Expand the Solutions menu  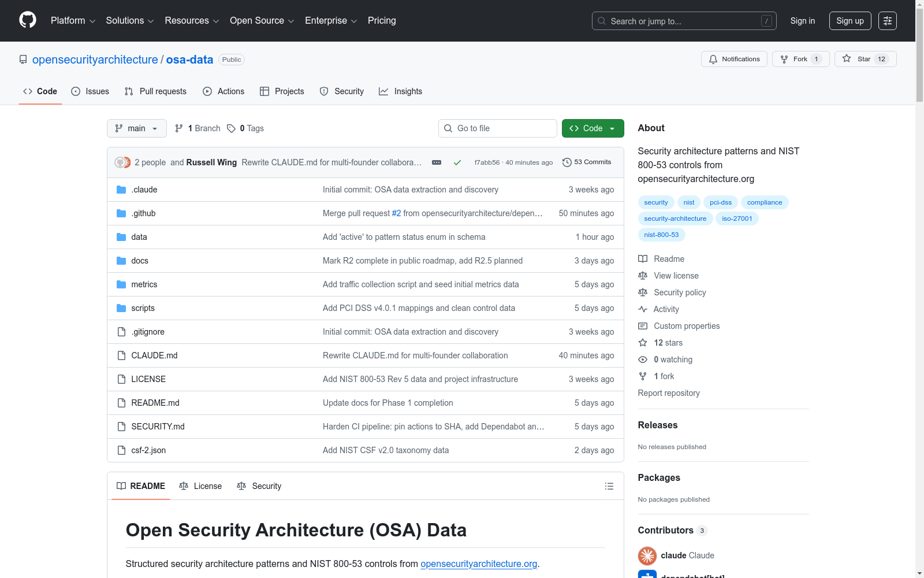coord(130,21)
